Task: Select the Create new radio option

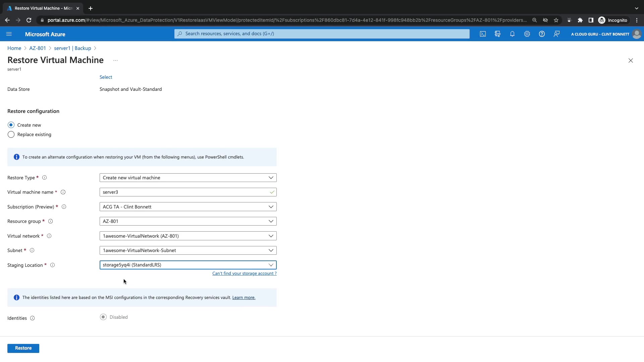Action: pos(11,125)
